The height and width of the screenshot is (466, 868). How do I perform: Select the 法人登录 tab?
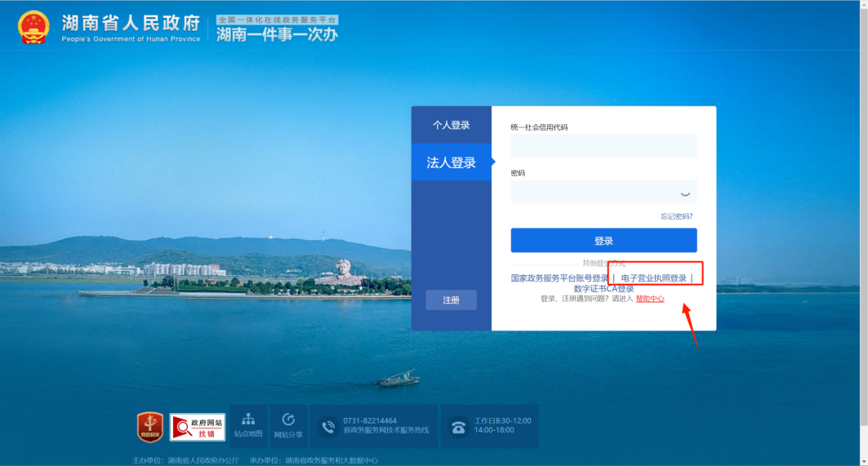pyautogui.click(x=452, y=162)
